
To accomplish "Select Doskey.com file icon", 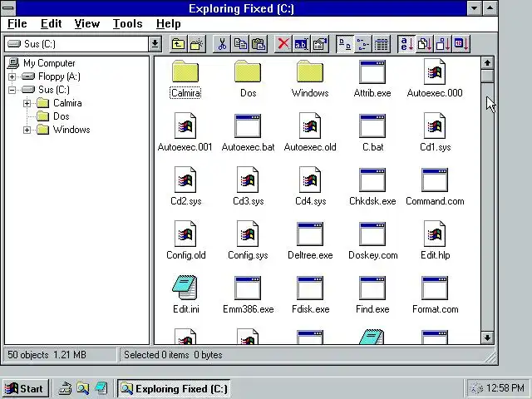I will coord(372,234).
